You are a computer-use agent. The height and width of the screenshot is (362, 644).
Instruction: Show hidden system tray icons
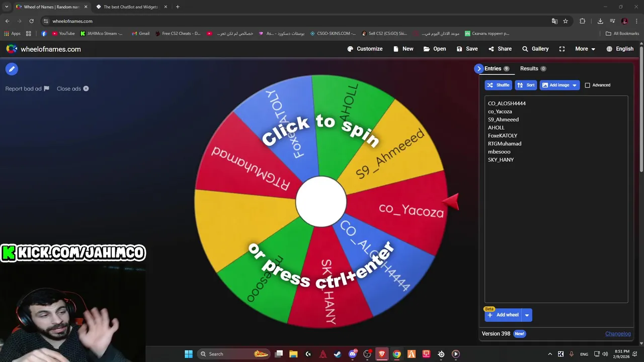coord(549,354)
